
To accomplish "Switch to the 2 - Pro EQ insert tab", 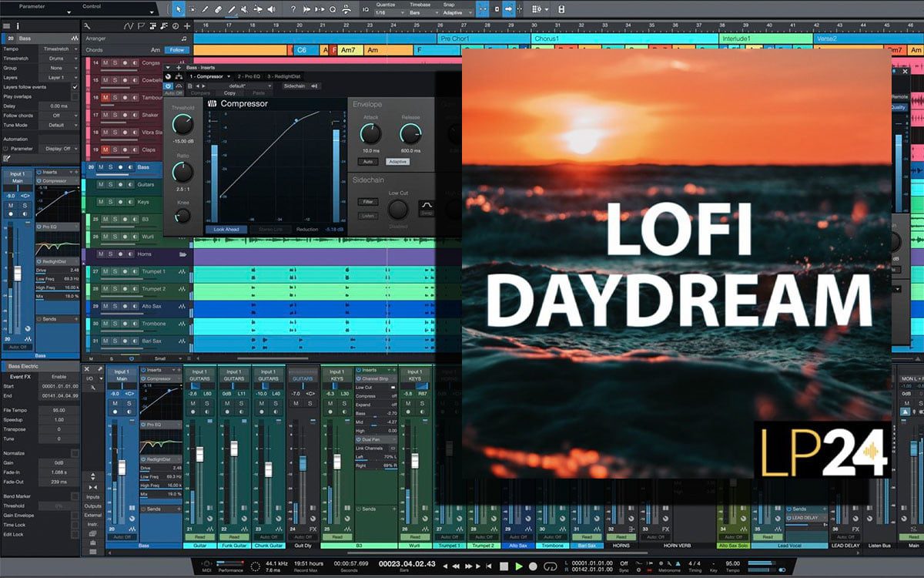I will point(248,76).
